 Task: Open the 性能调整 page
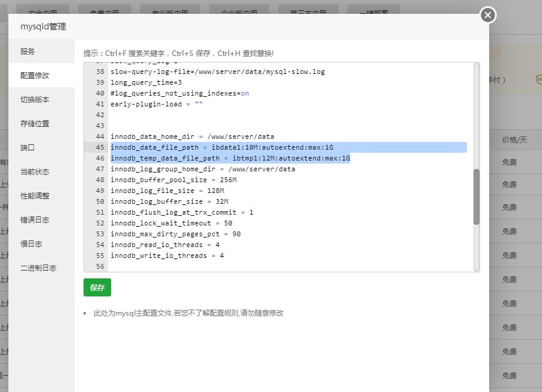click(35, 196)
